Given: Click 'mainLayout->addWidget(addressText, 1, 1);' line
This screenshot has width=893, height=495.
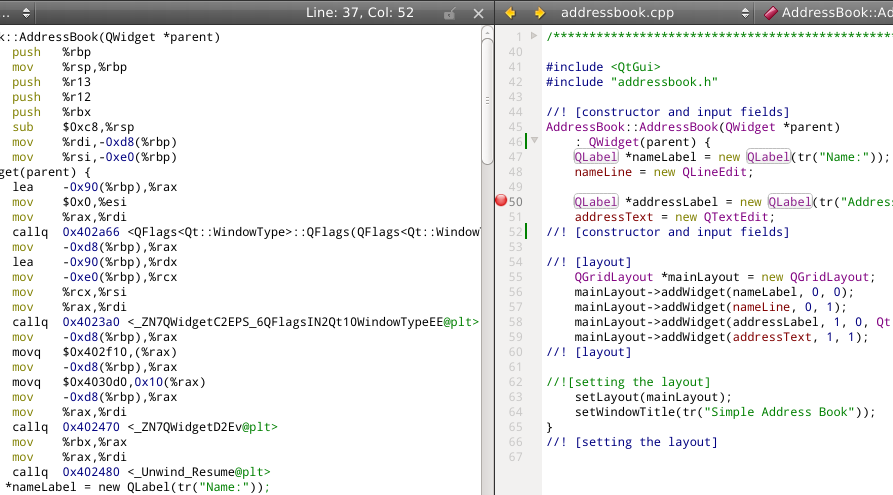Looking at the screenshot, I should 721,337.
